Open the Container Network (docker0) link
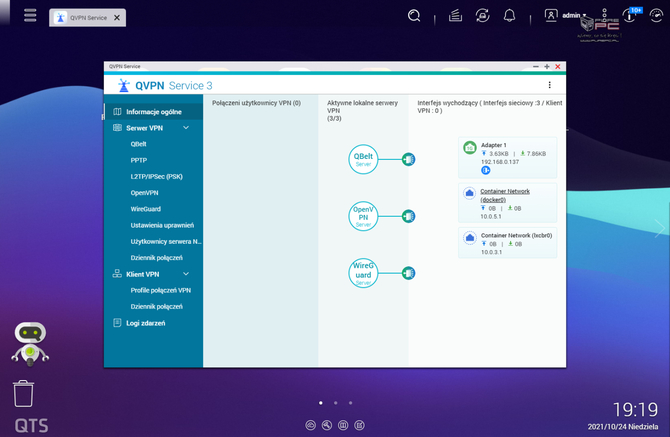Viewport: 670px width, 437px height. click(505, 195)
